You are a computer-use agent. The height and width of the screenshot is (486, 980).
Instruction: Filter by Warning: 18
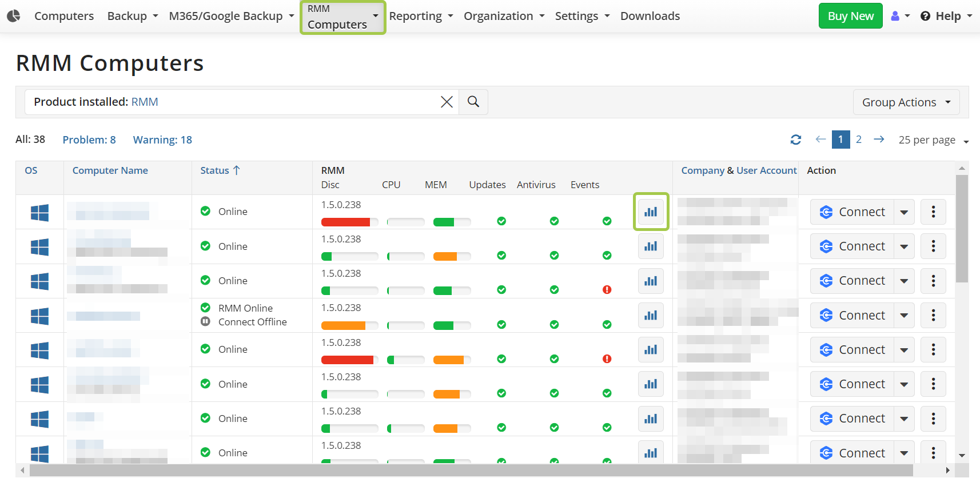[x=162, y=140]
